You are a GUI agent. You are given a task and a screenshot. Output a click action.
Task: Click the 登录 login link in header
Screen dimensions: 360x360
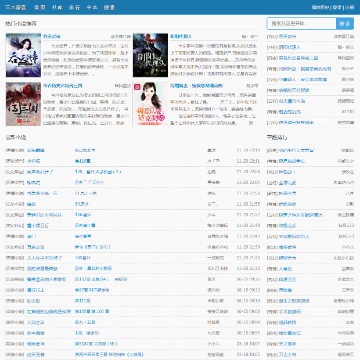click(337, 7)
